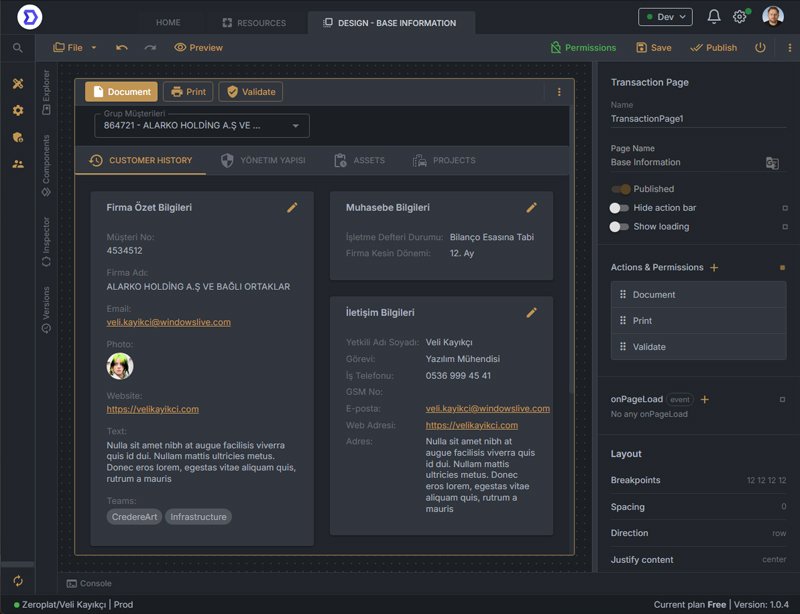Switch to the RESOURCES tab
Viewport: 800px width, 614px height.
click(254, 22)
